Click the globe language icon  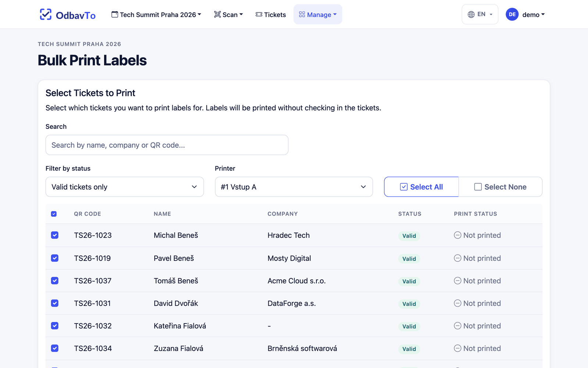(x=471, y=14)
